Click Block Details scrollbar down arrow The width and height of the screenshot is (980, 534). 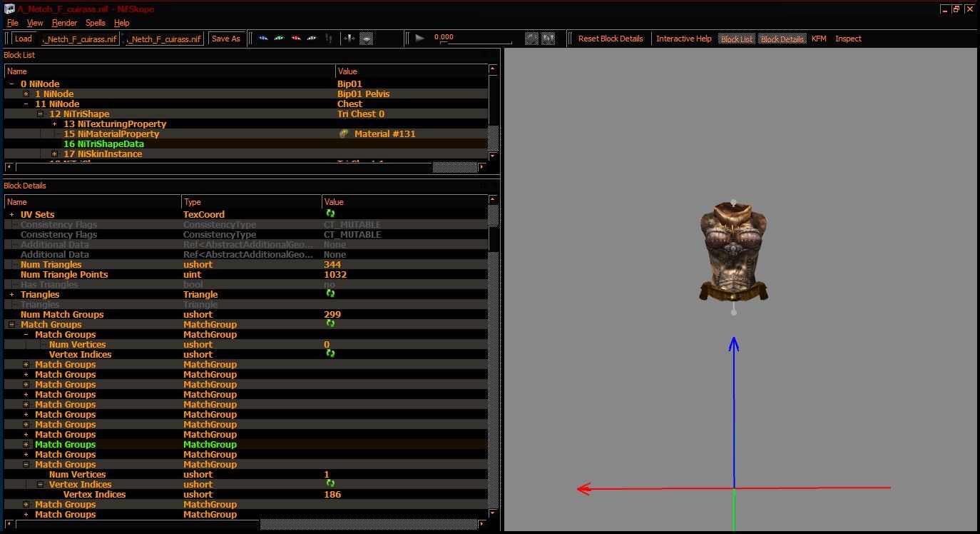(493, 513)
